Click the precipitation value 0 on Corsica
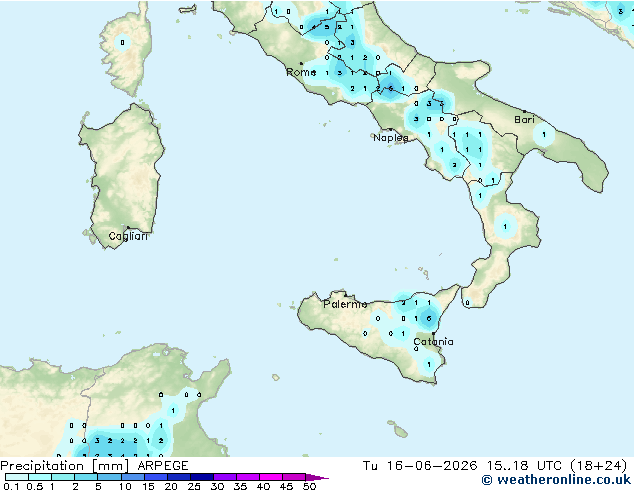The width and height of the screenshot is (634, 490). [122, 42]
